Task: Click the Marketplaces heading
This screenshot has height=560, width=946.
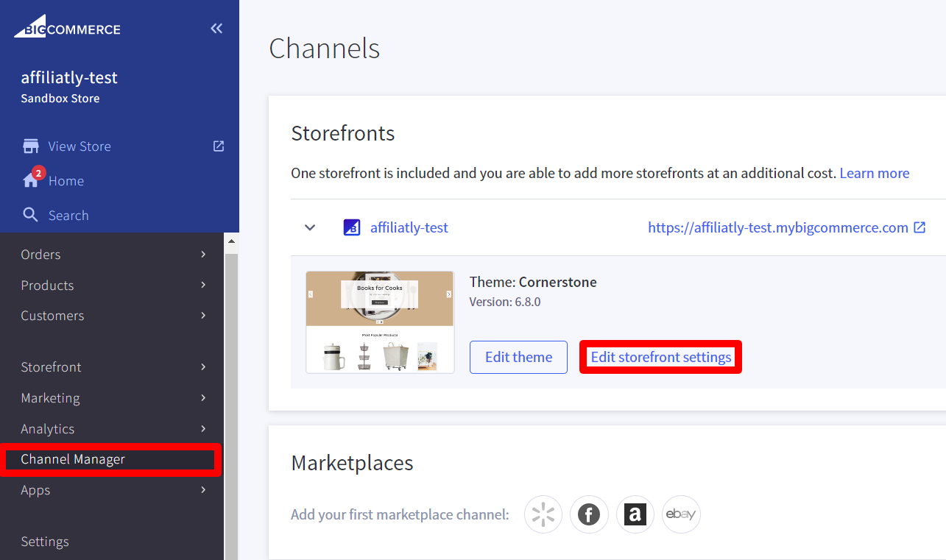Action: coord(353,463)
